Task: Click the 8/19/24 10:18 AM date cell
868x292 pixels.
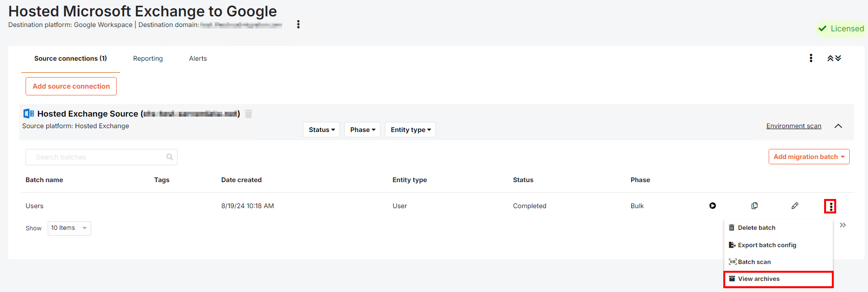Action: click(x=248, y=206)
